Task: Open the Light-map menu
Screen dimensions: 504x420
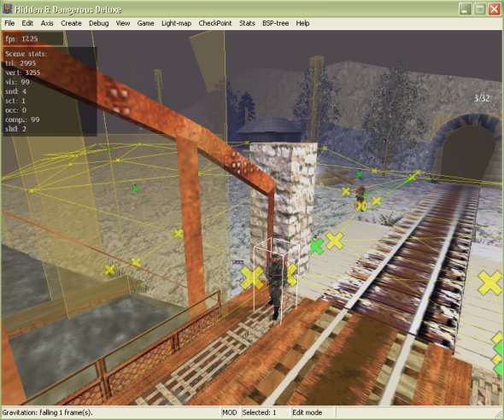Action: pyautogui.click(x=176, y=23)
